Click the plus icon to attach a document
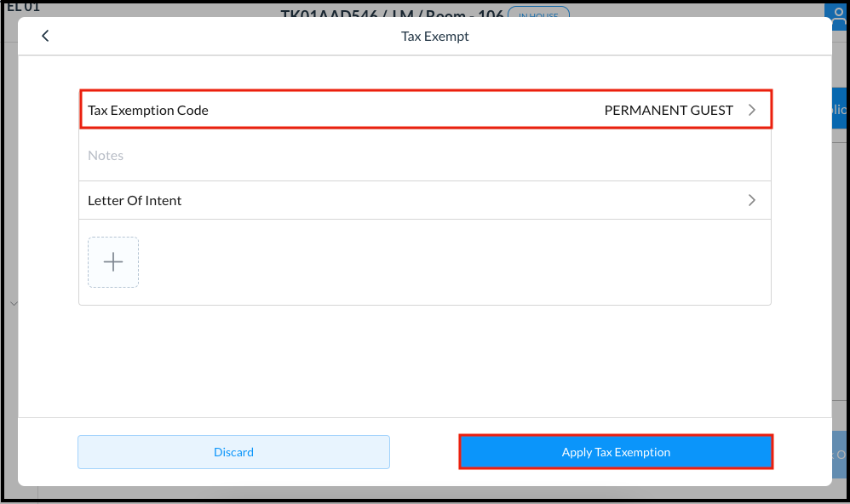The image size is (850, 504). [x=113, y=261]
